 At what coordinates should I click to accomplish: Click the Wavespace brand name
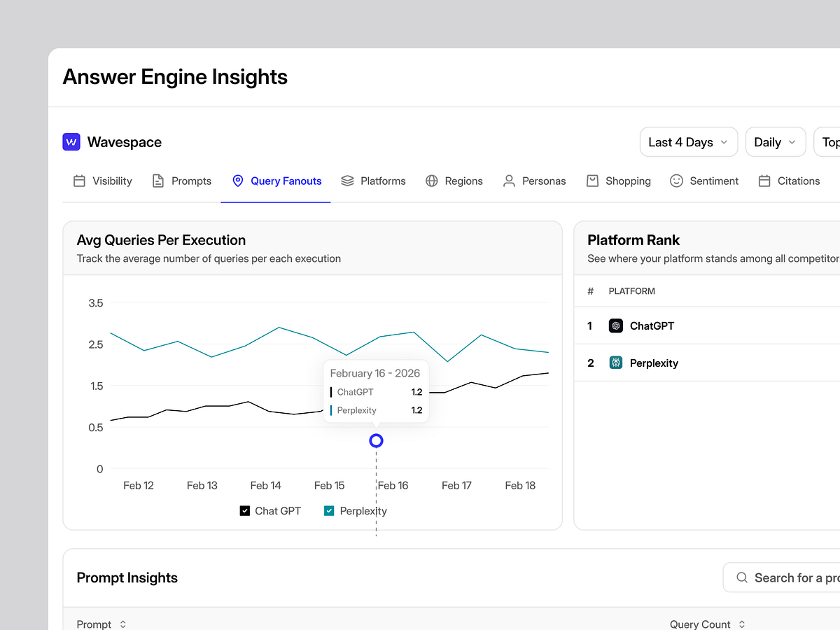[125, 142]
